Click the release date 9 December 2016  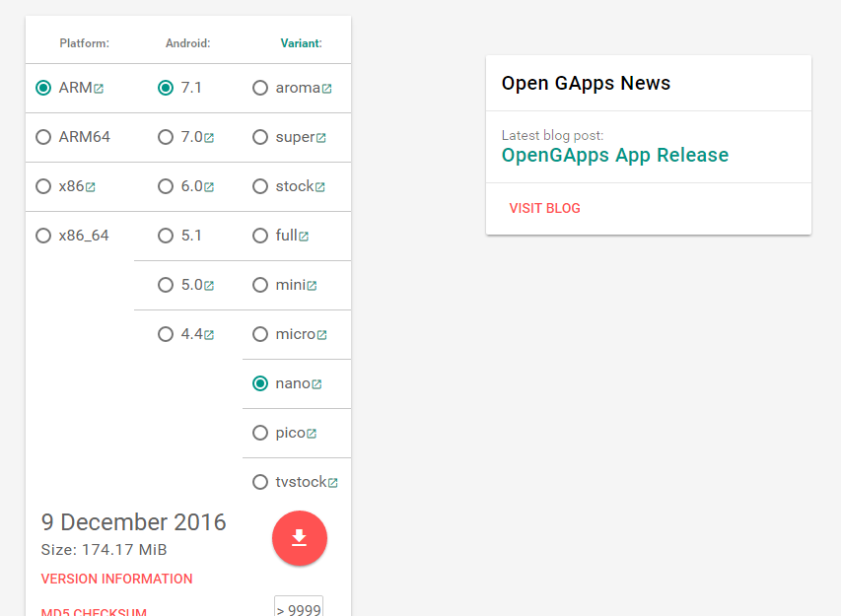[133, 522]
